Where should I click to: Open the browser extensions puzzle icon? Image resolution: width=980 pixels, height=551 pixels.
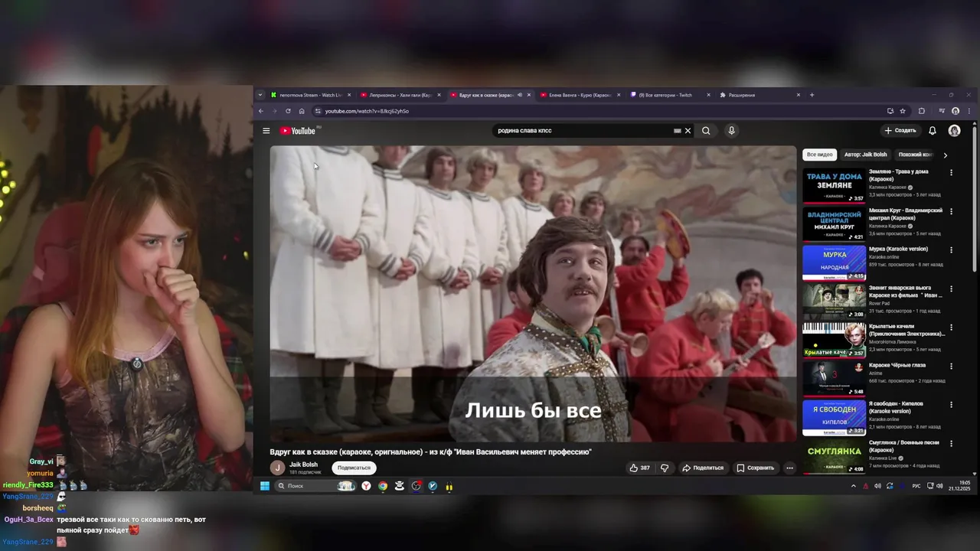(922, 111)
